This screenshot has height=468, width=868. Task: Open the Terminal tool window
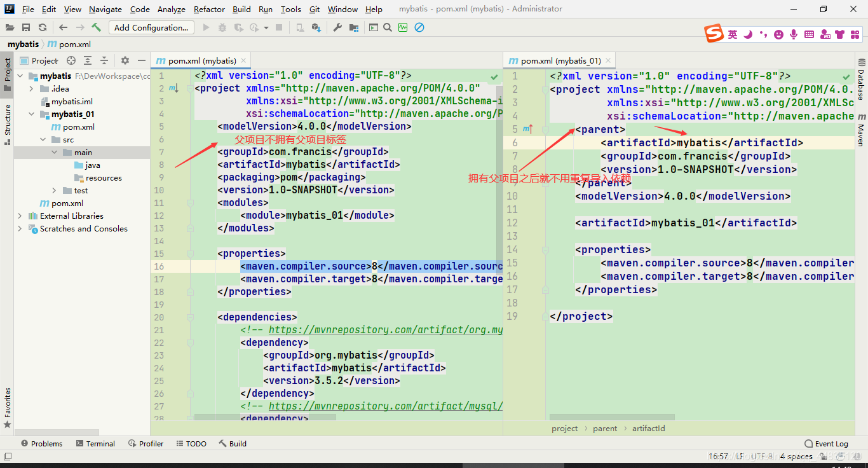(x=95, y=443)
